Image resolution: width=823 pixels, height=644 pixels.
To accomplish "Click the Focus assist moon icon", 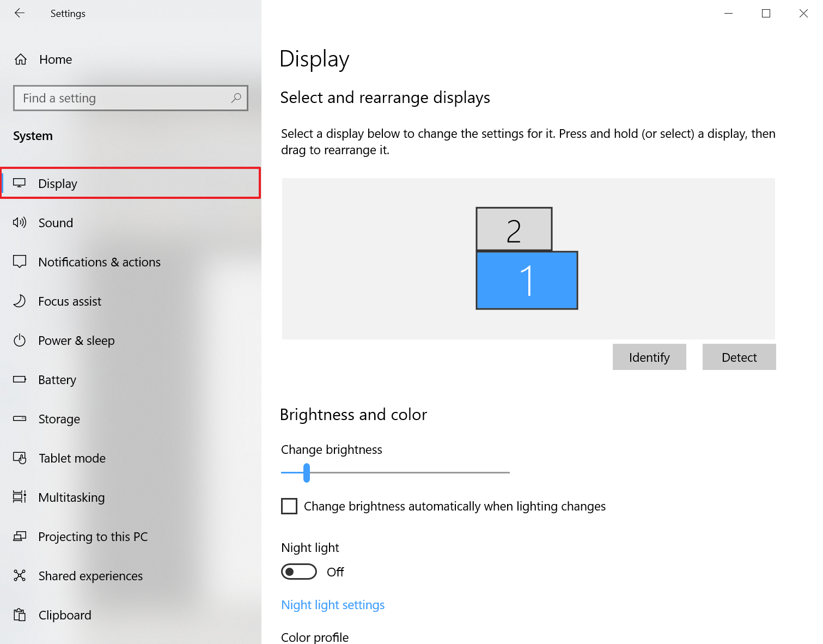I will [20, 301].
